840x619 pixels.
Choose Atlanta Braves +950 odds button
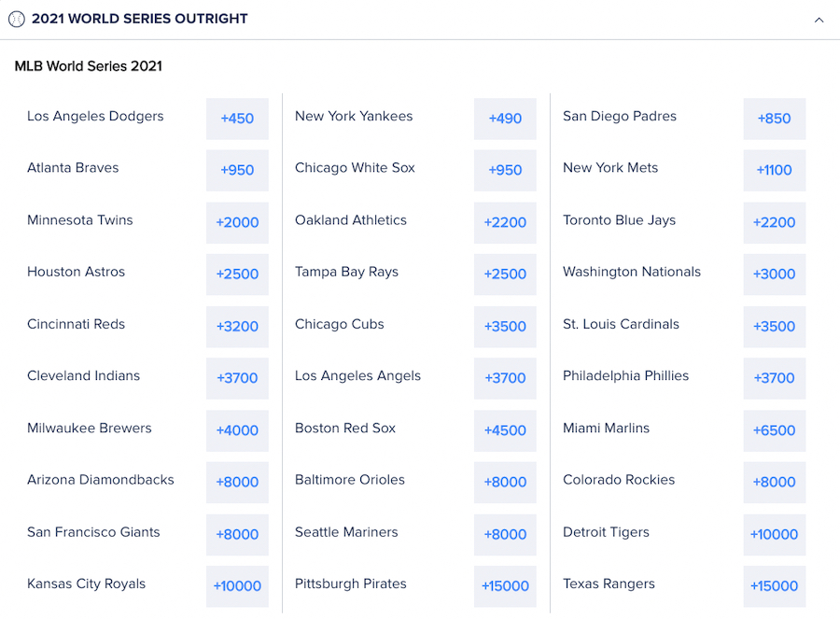coord(237,170)
